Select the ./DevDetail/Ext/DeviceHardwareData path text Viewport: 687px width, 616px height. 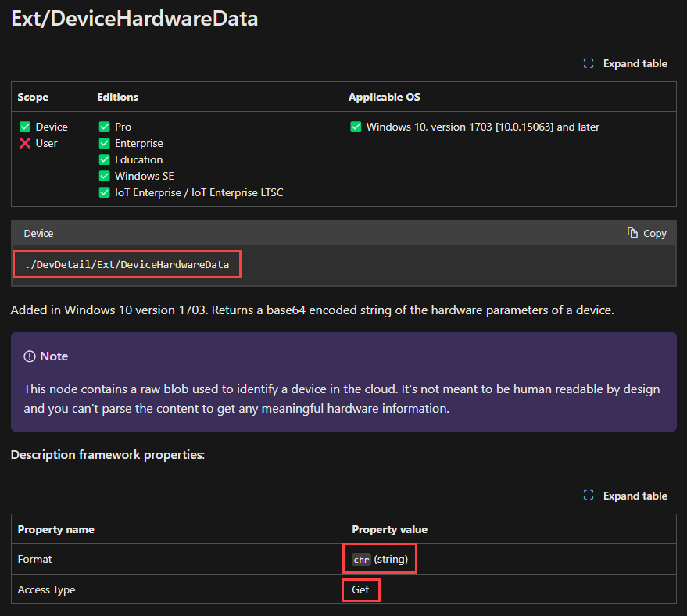click(125, 263)
